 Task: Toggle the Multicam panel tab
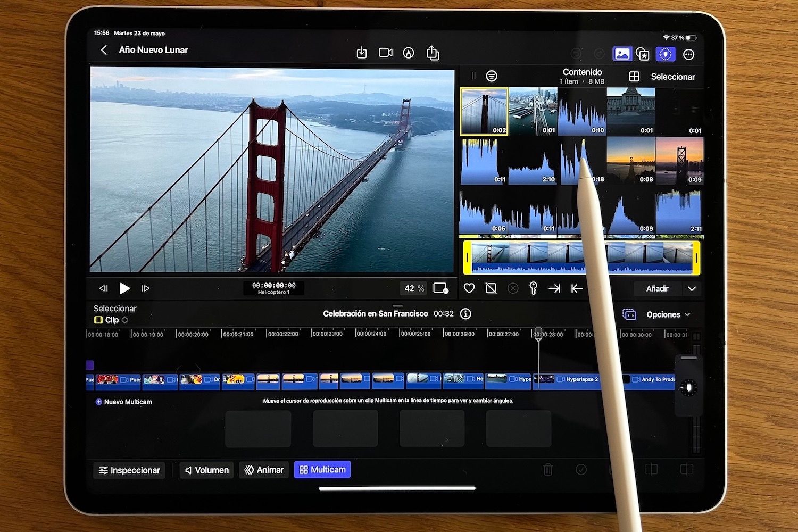click(322, 470)
